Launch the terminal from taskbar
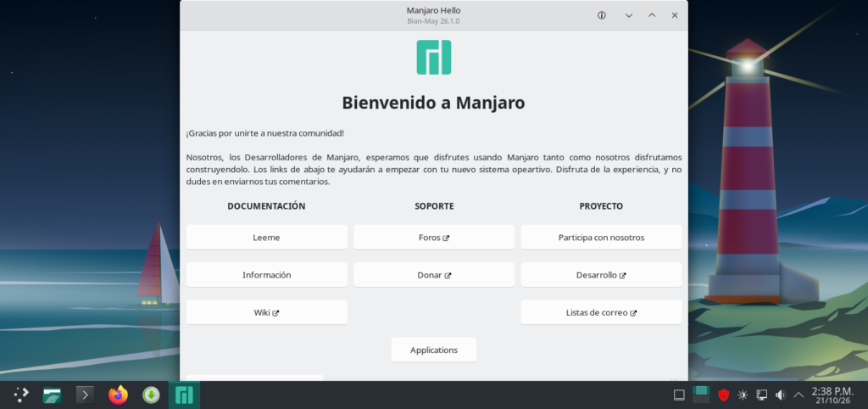This screenshot has height=409, width=868. pyautogui.click(x=85, y=395)
